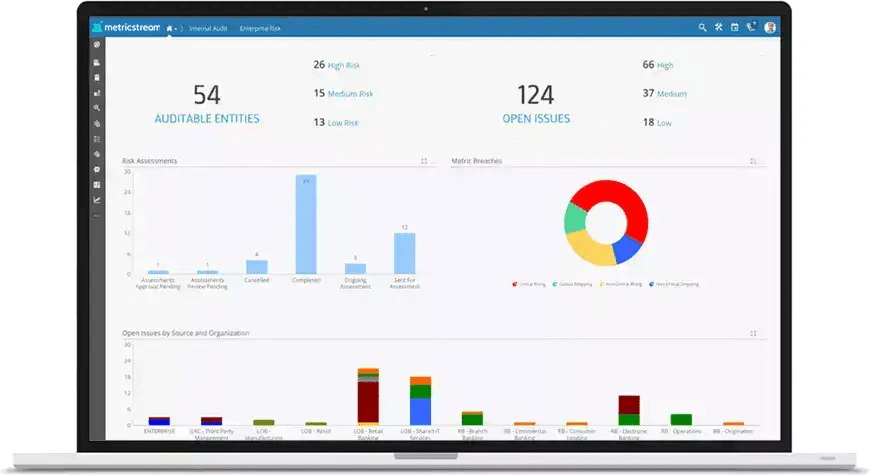This screenshot has width=870, height=475.
Task: Switch to the Enterprise Risk tab
Action: point(260,29)
